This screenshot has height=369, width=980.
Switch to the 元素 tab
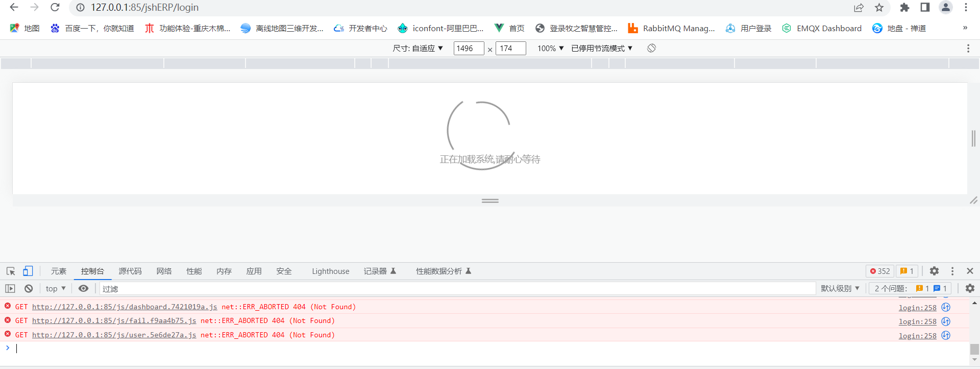coord(59,271)
